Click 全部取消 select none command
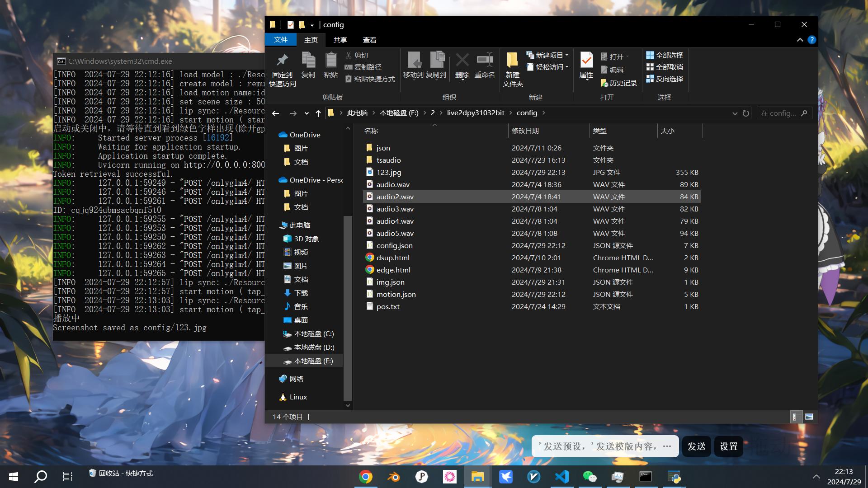This screenshot has height=488, width=868. coord(665,67)
